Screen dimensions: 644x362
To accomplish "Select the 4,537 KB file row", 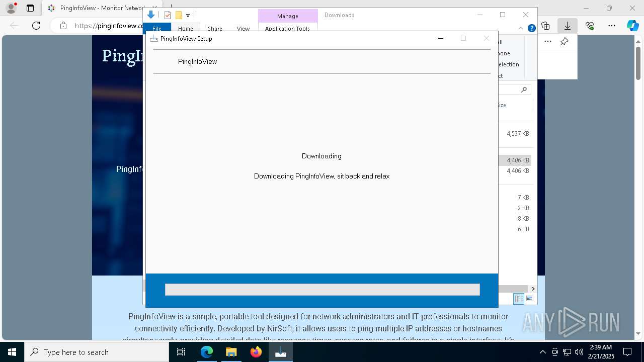I will coord(515,134).
